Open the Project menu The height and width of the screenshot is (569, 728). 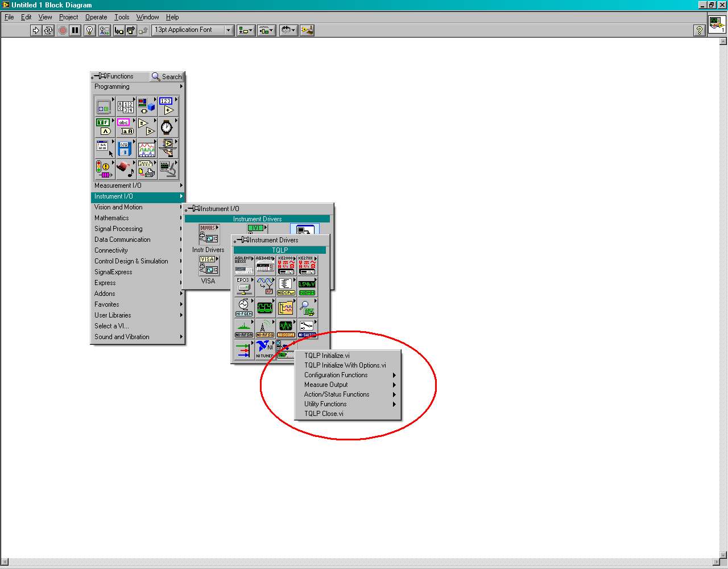pyautogui.click(x=69, y=17)
